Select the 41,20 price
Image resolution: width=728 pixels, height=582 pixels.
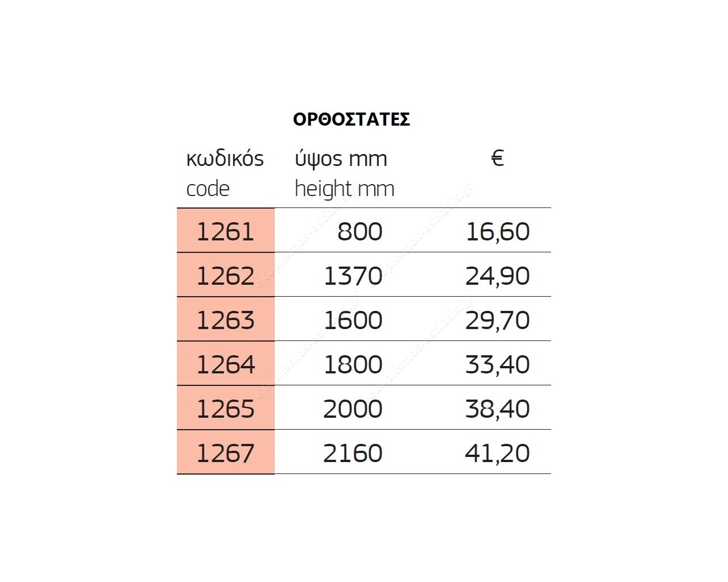coord(498,453)
